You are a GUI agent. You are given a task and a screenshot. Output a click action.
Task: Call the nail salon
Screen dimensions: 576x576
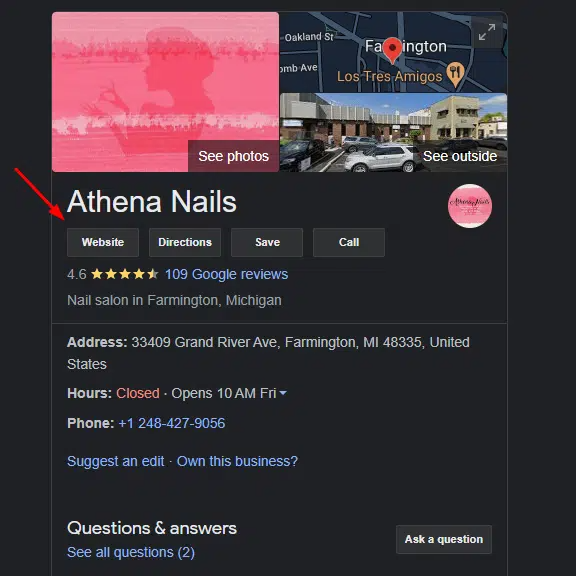[x=349, y=242]
